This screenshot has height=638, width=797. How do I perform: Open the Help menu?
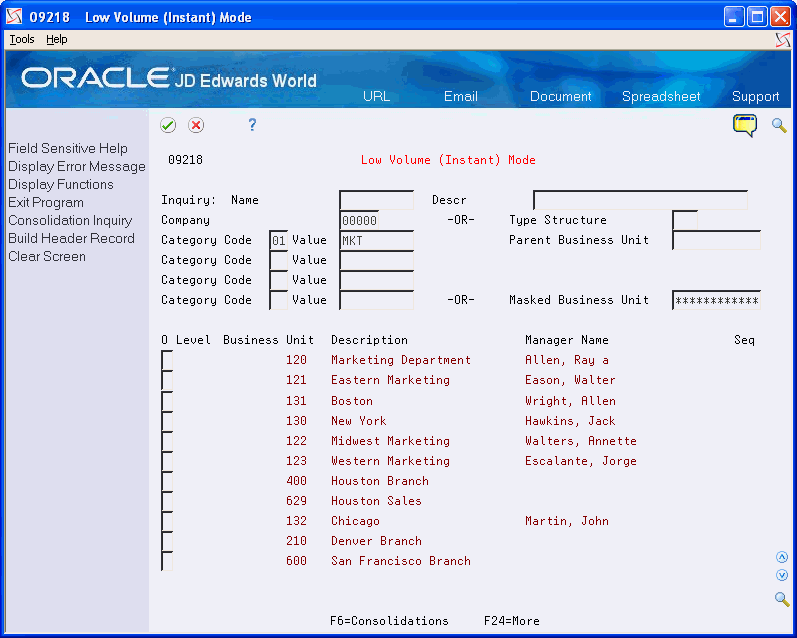pos(56,39)
